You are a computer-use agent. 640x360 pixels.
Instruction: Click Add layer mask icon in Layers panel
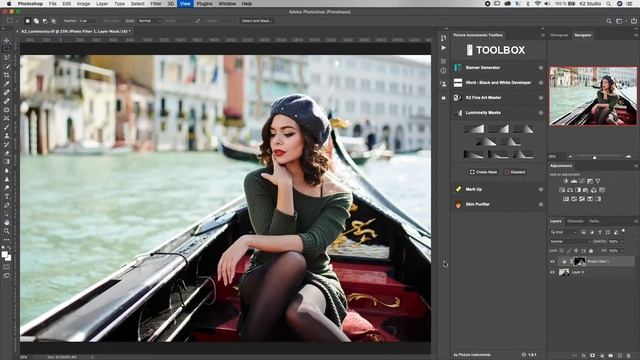tap(593, 356)
